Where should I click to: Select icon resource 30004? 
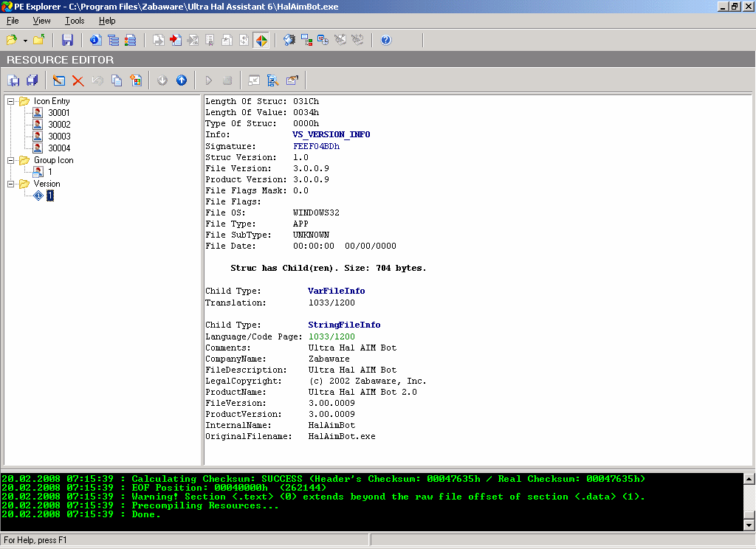[59, 148]
